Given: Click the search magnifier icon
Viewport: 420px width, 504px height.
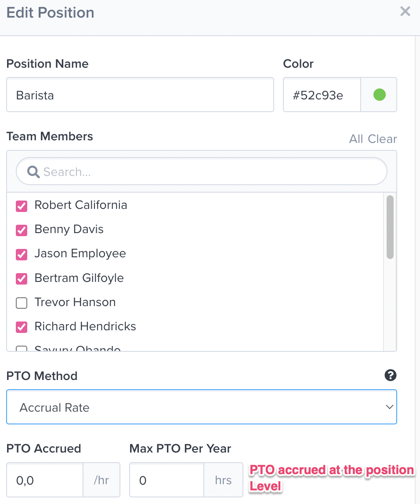Looking at the screenshot, I should (x=33, y=172).
